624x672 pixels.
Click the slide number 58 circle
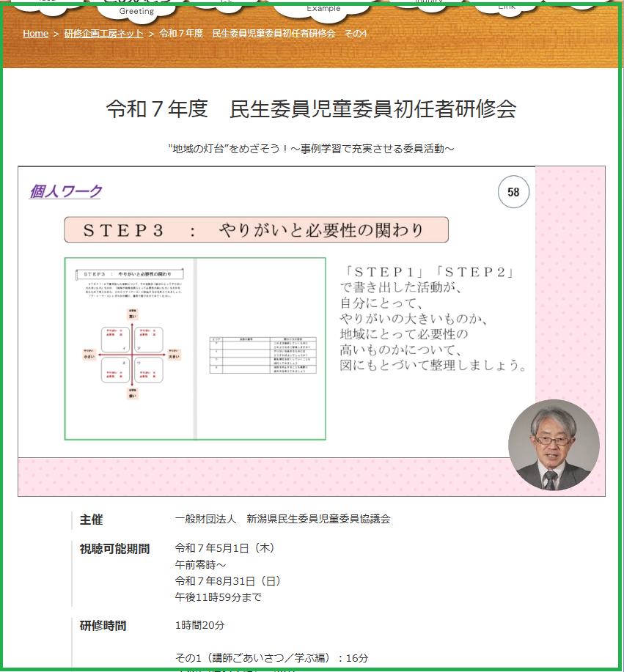[513, 192]
